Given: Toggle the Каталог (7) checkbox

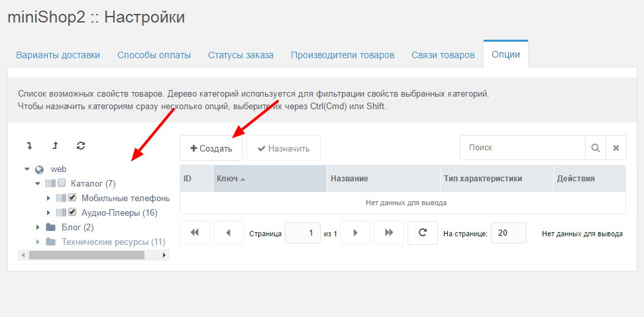Looking at the screenshot, I should click(61, 183).
